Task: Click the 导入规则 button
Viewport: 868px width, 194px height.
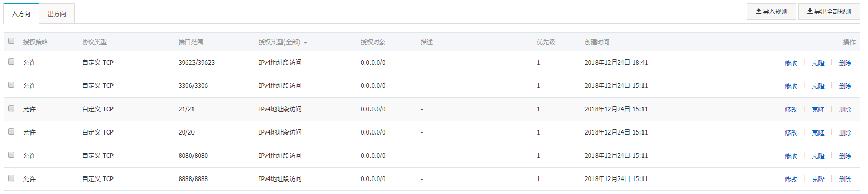Action: coord(771,11)
